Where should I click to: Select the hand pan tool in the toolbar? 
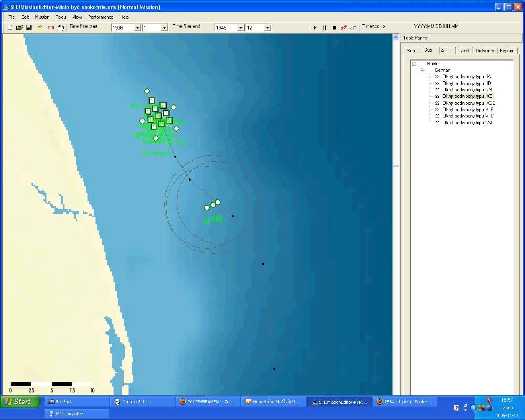[60, 28]
